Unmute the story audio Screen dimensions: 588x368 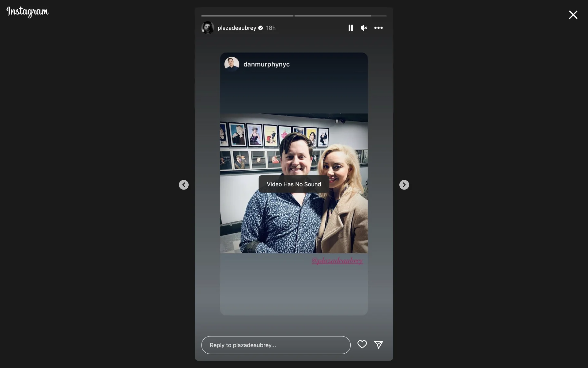pos(364,28)
